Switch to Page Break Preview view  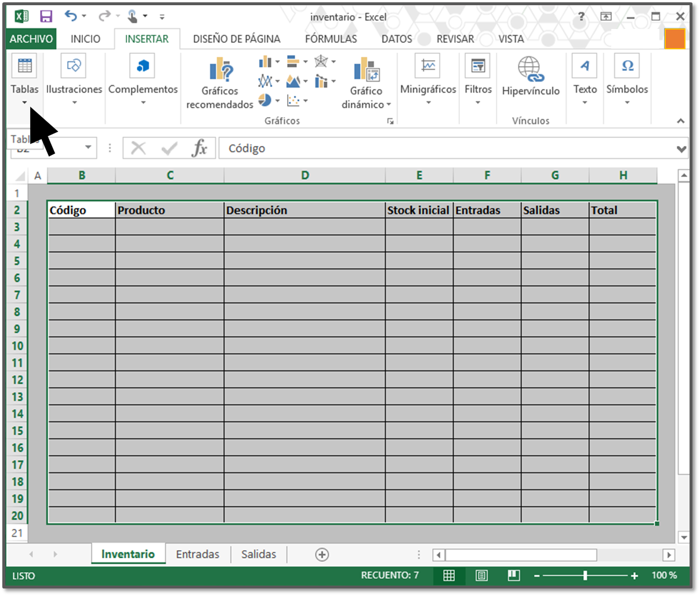point(513,576)
